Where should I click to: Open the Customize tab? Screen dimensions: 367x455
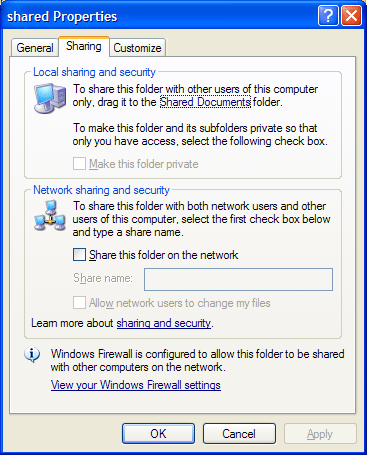tap(137, 48)
